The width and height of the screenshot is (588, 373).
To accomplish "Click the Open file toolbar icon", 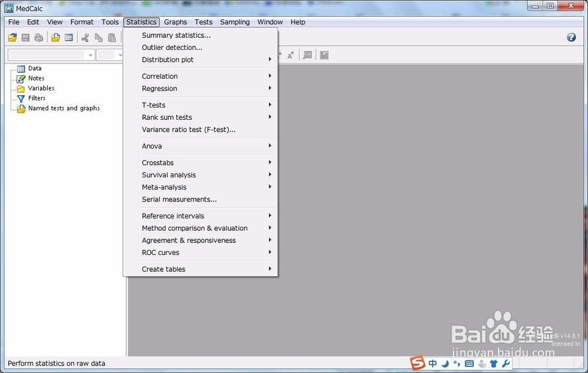I will [x=12, y=38].
